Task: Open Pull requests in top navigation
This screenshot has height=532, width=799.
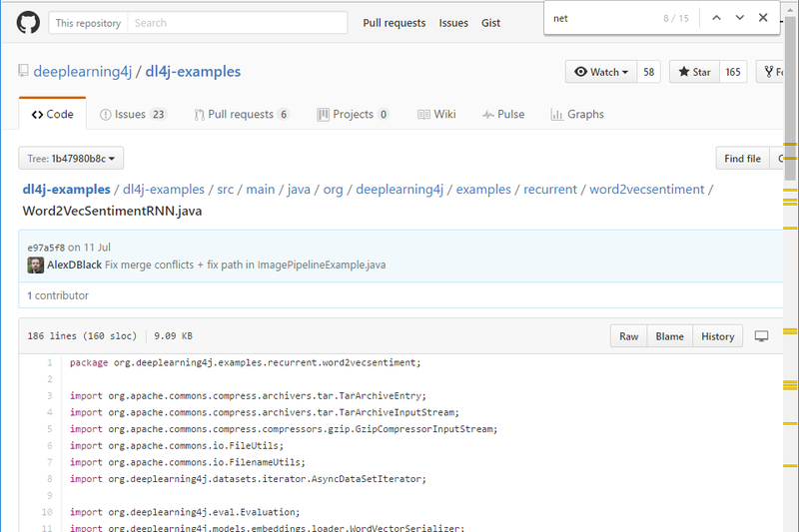Action: [394, 23]
